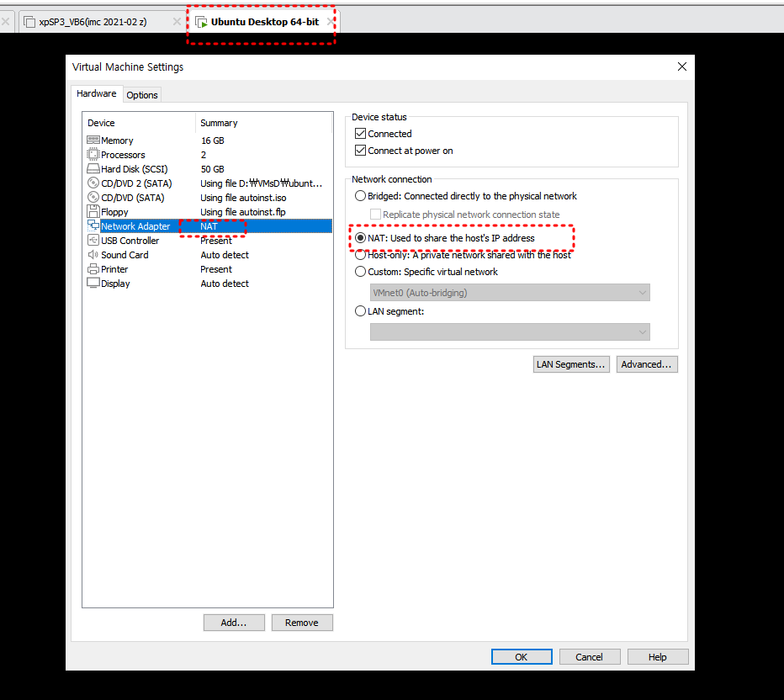Click the 50 GB hard disk summary
The width and height of the screenshot is (784, 700).
point(213,169)
